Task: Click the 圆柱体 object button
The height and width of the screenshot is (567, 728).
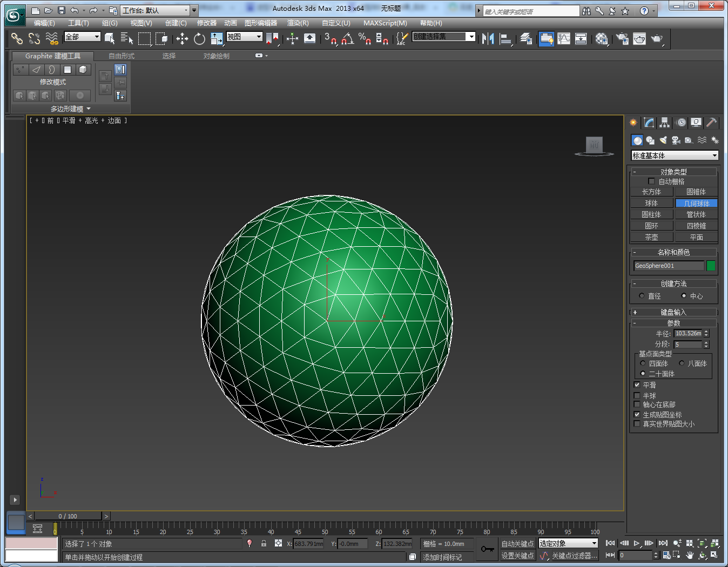Action: tap(651, 214)
